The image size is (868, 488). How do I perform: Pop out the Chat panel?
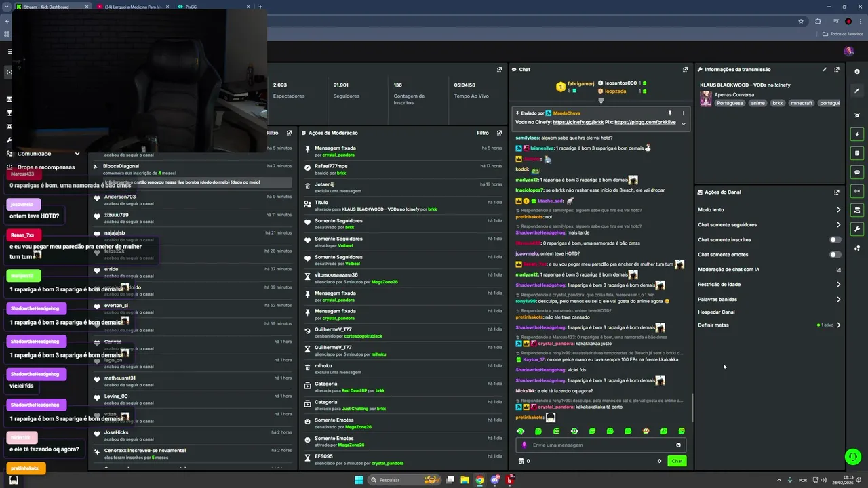pos(685,69)
